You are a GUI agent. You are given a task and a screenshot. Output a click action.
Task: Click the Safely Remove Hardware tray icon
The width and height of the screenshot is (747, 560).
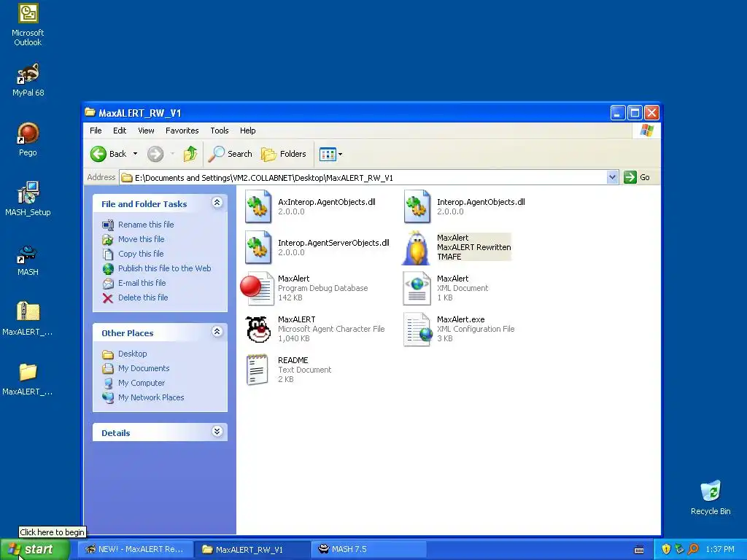click(680, 550)
